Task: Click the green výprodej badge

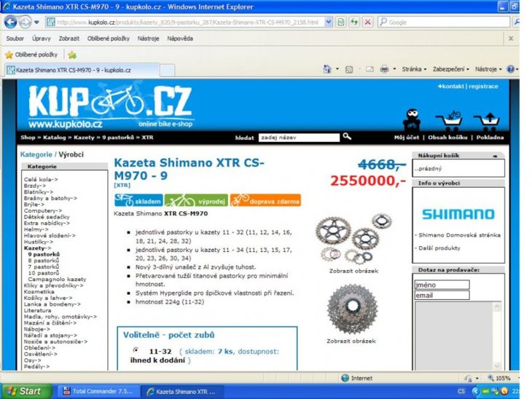Action: [196, 200]
